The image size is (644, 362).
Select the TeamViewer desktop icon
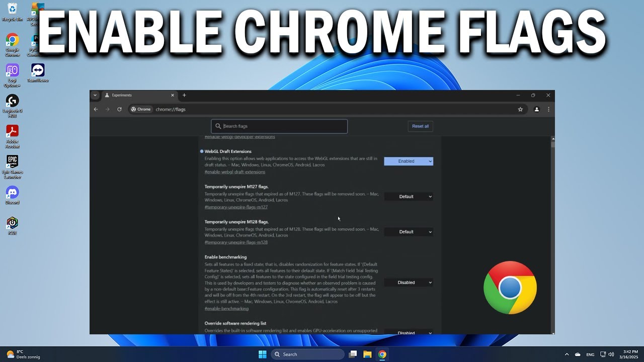[38, 73]
